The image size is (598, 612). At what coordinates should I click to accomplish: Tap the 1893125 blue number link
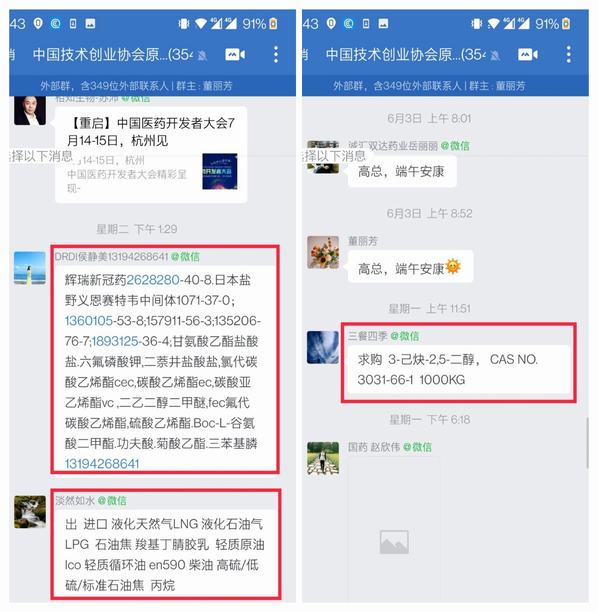pos(115,341)
